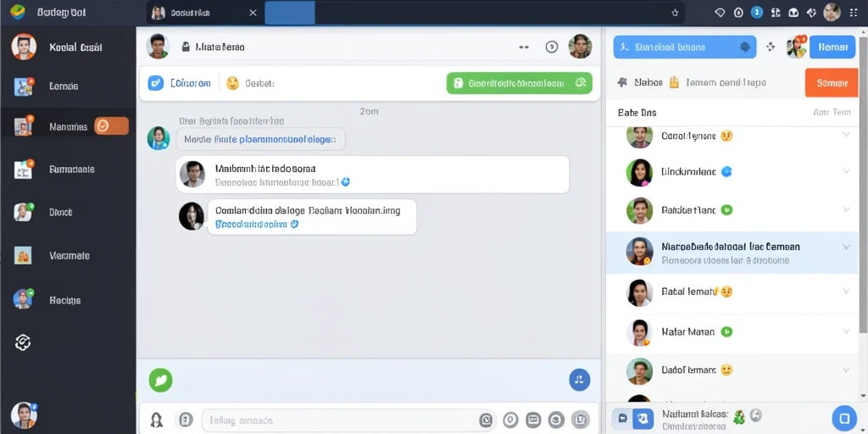Open the two-dot options in the chat header
Screen dimensions: 868x434
point(524,47)
